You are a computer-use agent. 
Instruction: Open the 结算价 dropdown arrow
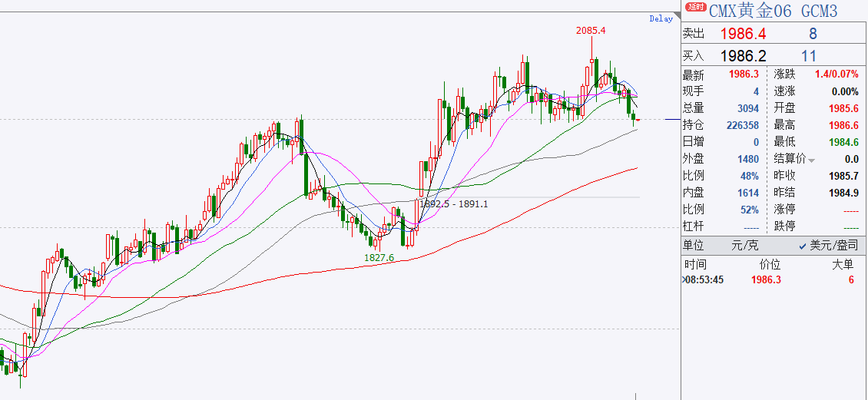(x=812, y=160)
